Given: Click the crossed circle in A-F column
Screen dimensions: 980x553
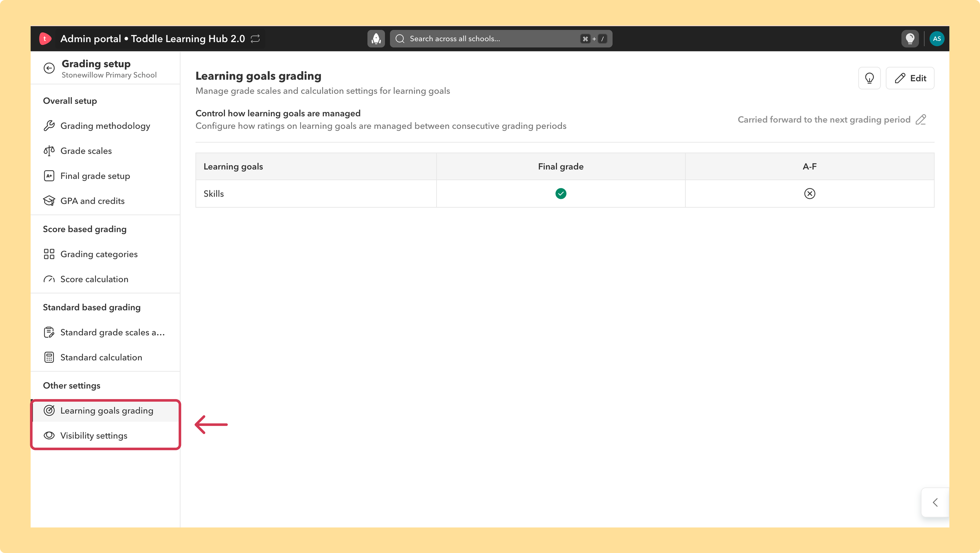Looking at the screenshot, I should point(809,193).
